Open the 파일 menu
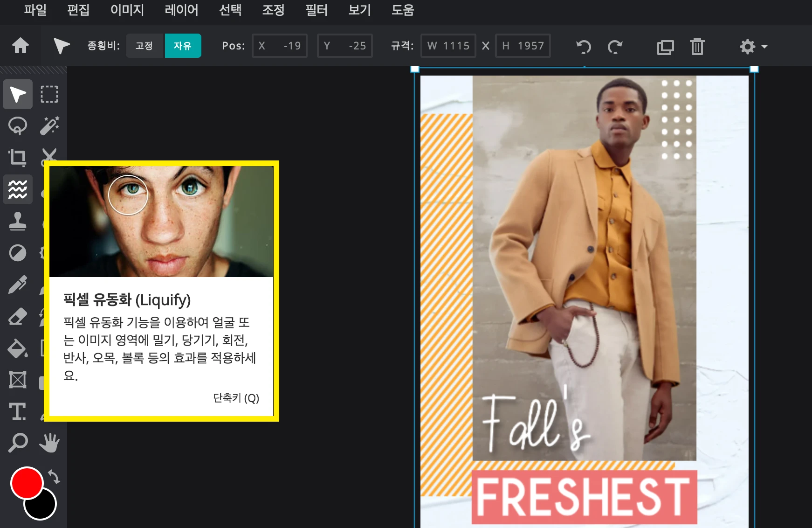 (35, 10)
